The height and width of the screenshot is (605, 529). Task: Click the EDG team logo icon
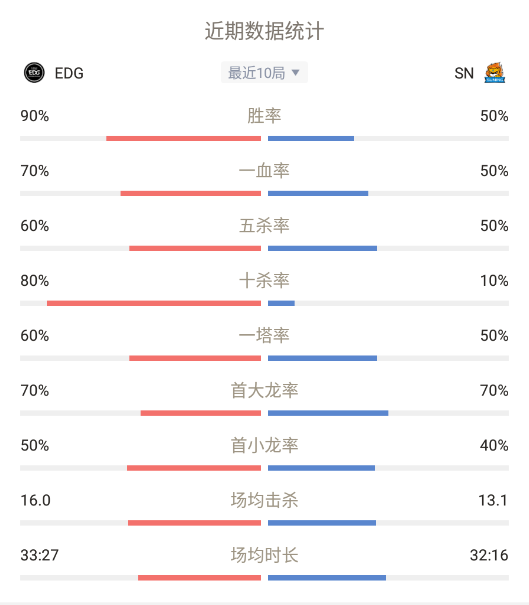coord(34,73)
